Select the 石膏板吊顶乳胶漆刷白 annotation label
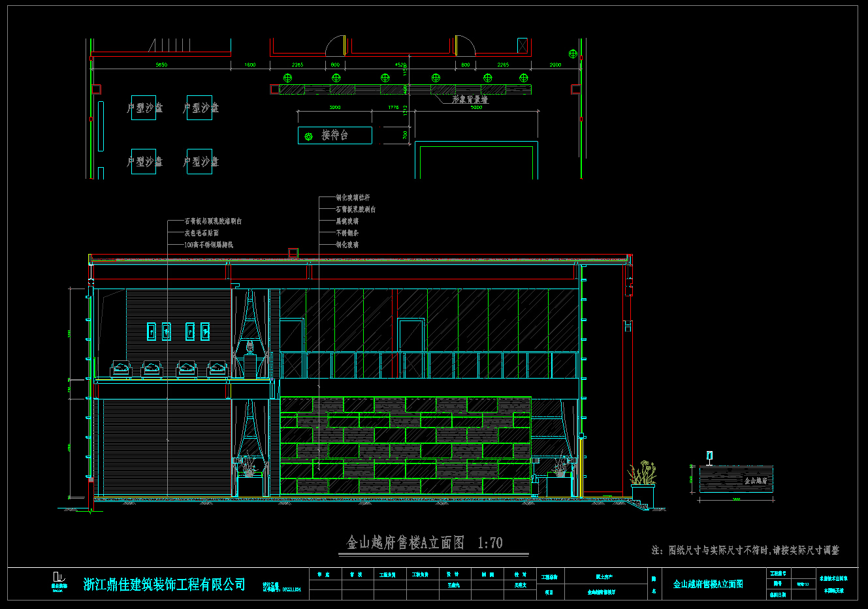 point(214,221)
